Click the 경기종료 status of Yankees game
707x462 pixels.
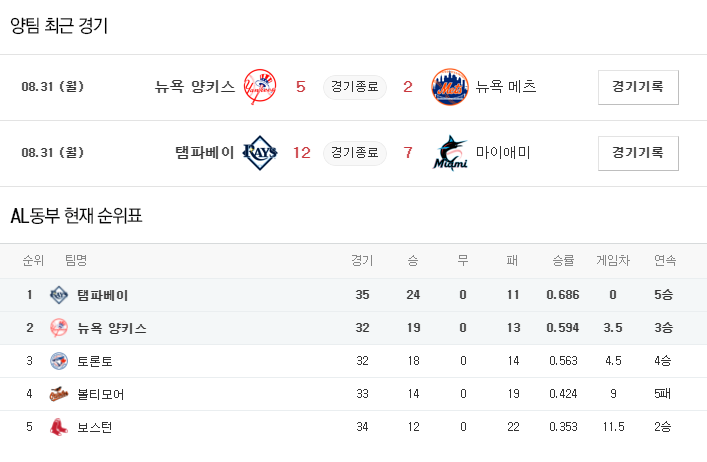pos(354,87)
